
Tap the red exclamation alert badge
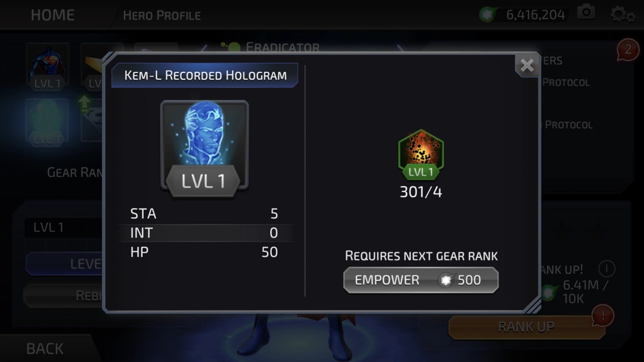point(603,315)
